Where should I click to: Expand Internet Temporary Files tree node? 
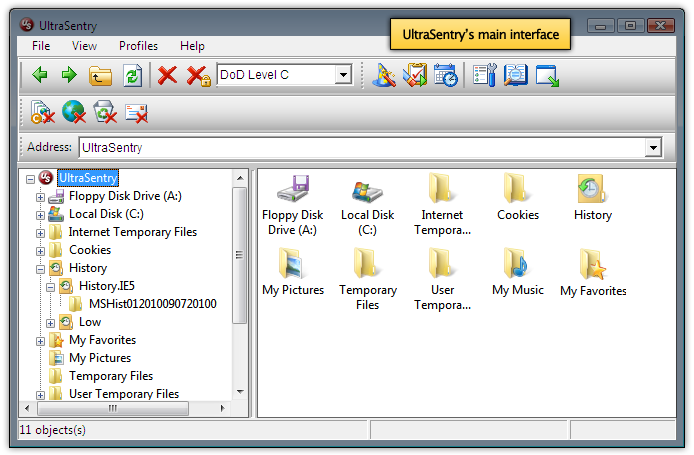click(x=40, y=233)
